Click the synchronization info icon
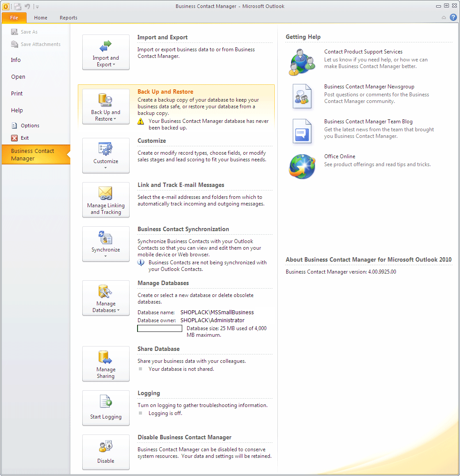This screenshot has width=460, height=476. (141, 263)
